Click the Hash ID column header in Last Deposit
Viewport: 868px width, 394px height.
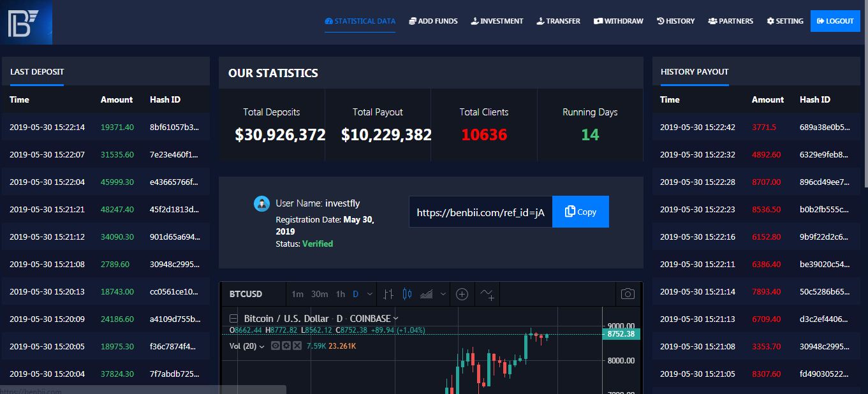[165, 99]
